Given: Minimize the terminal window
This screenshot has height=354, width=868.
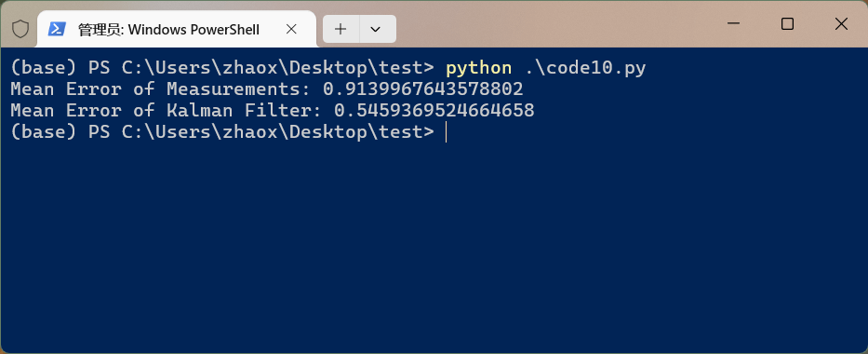Looking at the screenshot, I should pyautogui.click(x=733, y=24).
